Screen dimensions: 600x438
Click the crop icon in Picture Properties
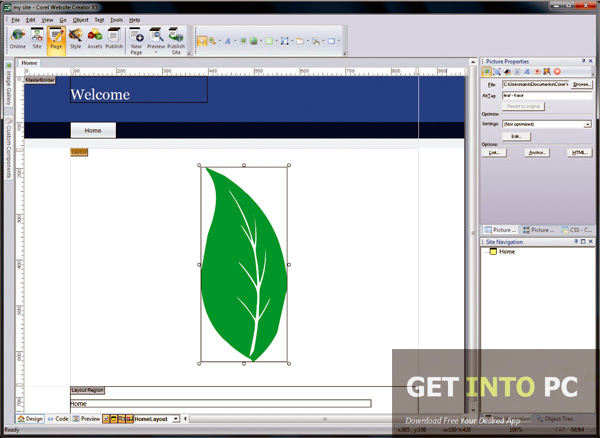pos(497,71)
